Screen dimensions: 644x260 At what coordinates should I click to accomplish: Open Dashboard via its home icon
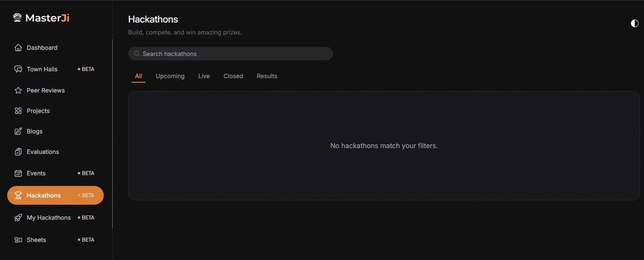[x=18, y=48]
